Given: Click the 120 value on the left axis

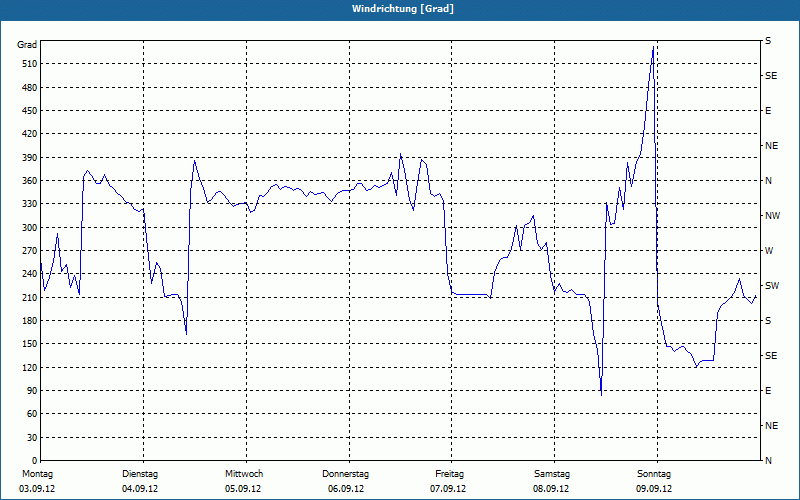Looking at the screenshot, I should click(29, 367).
